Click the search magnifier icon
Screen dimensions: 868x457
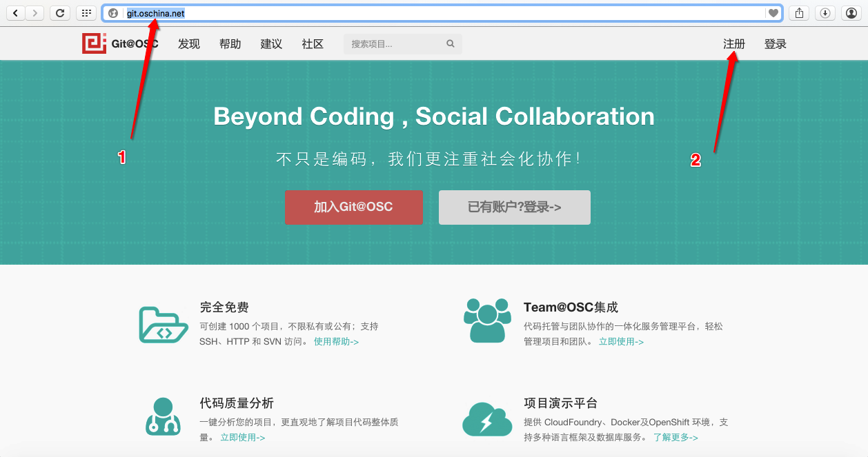[x=451, y=44]
